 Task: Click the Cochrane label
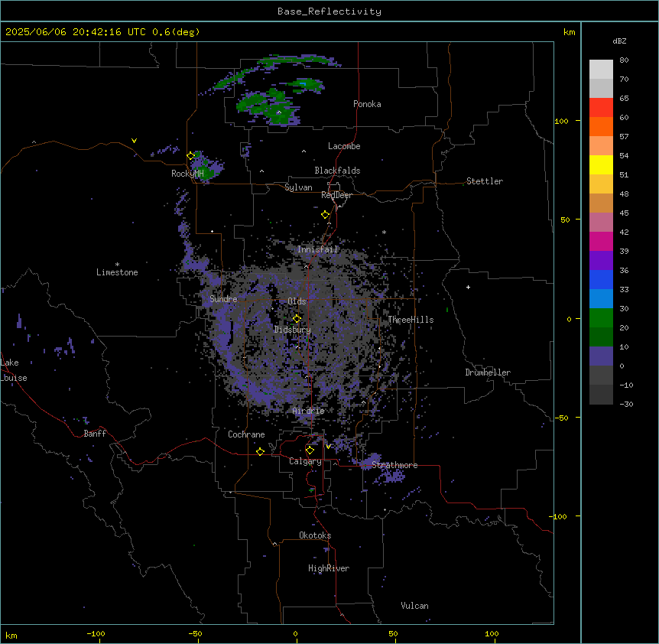tap(246, 434)
